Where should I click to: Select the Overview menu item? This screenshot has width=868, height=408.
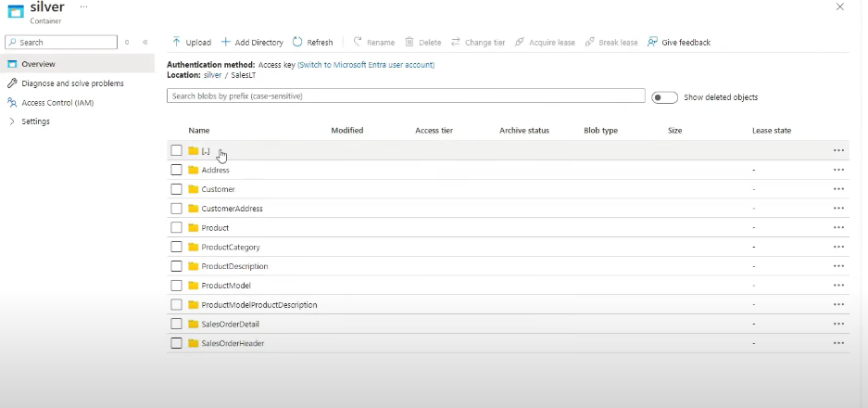coord(38,64)
